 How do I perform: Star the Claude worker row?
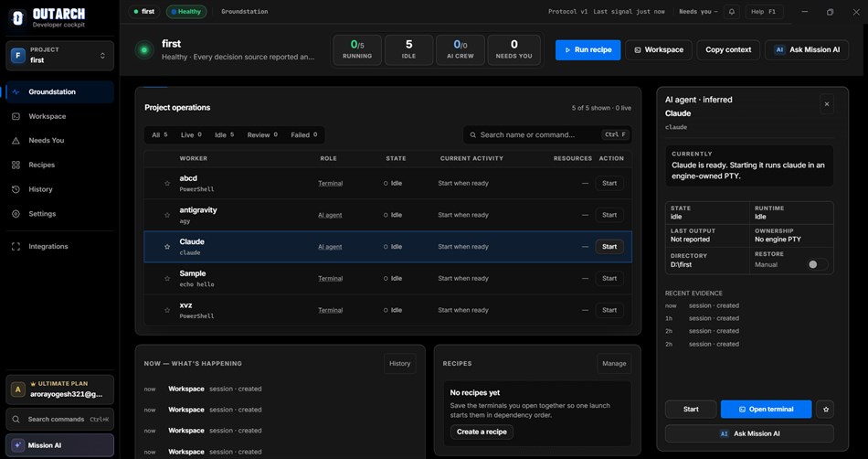(167, 247)
